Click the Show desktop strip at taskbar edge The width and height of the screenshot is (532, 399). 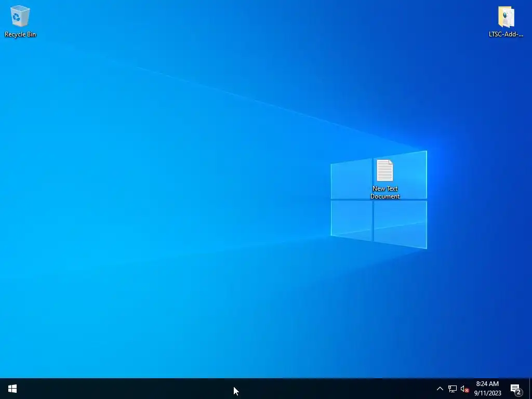tap(530, 389)
